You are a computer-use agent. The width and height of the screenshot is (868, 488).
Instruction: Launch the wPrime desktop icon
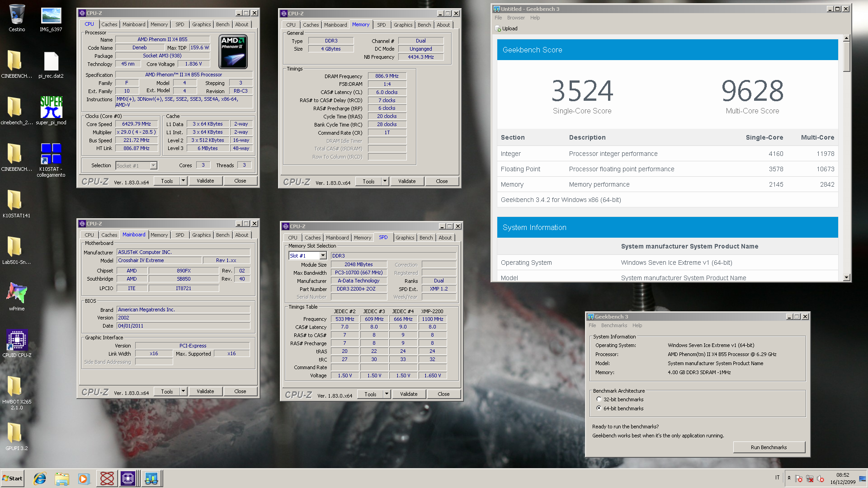(17, 297)
